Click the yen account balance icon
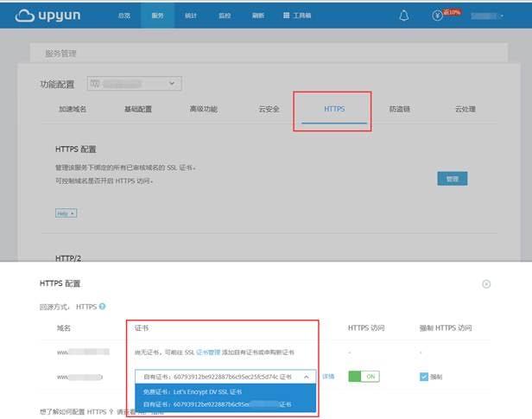The height and width of the screenshot is (419, 532). (437, 16)
